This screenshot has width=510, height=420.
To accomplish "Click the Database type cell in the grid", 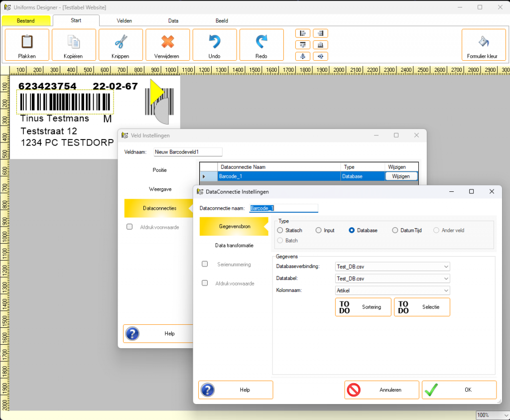I will [x=363, y=176].
